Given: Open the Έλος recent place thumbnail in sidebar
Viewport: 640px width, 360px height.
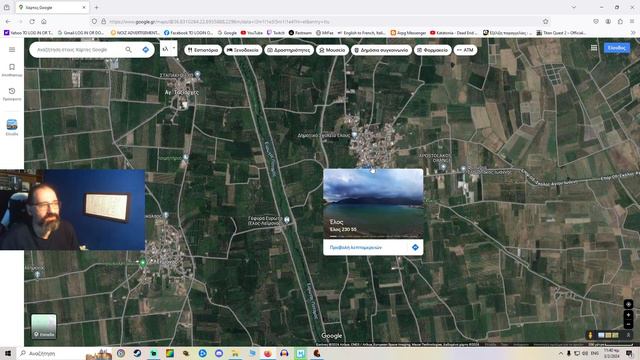Looking at the screenshot, I should 12,124.
